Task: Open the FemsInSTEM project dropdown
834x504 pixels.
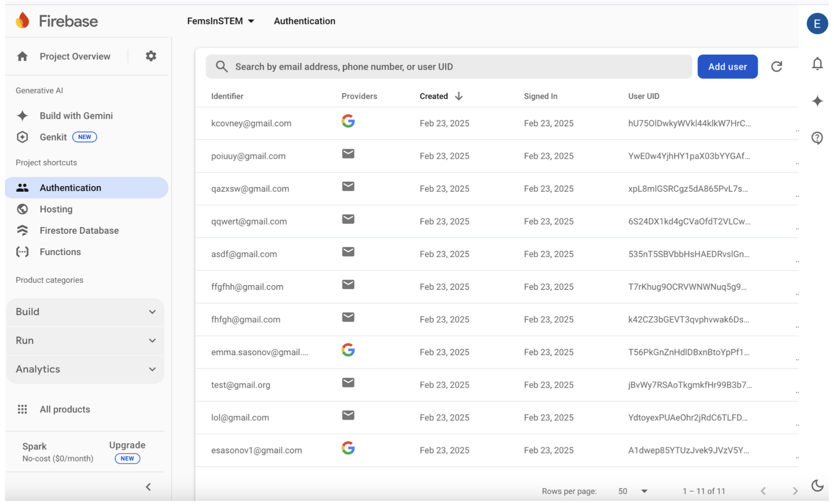Action: click(x=220, y=21)
